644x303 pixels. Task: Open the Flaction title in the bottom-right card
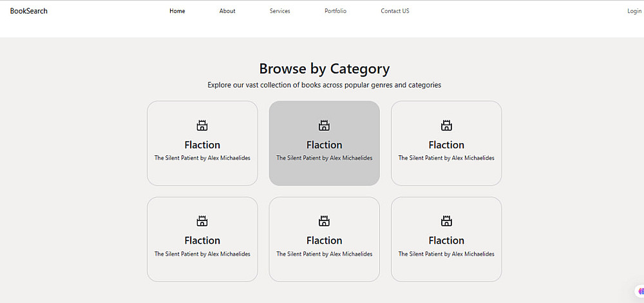click(446, 240)
